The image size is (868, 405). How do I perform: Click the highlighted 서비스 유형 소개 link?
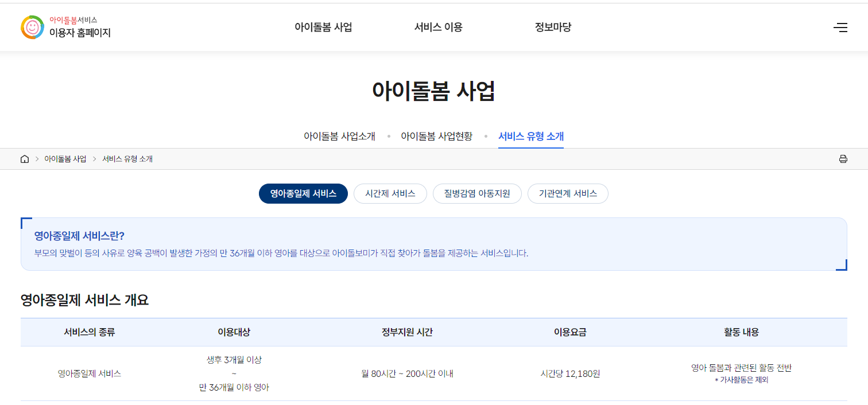pyautogui.click(x=530, y=136)
